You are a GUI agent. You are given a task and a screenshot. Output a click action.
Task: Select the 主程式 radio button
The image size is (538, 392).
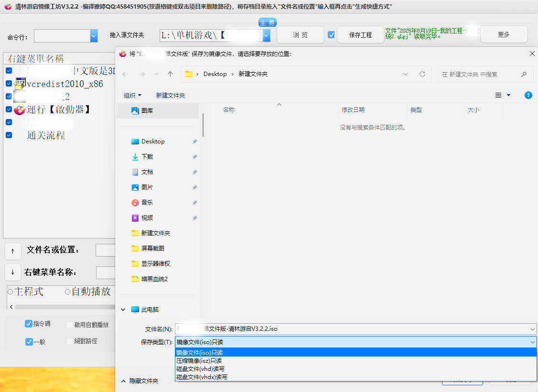11,292
